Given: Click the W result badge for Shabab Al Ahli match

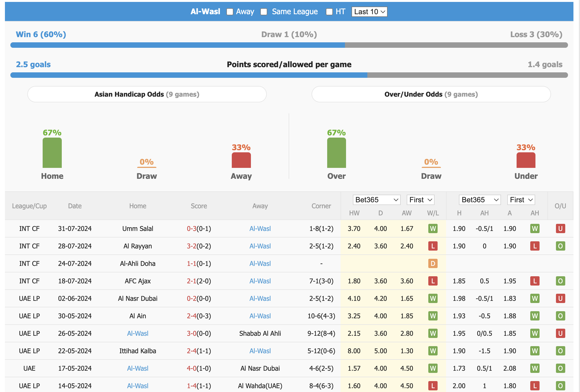Looking at the screenshot, I should pos(433,333).
